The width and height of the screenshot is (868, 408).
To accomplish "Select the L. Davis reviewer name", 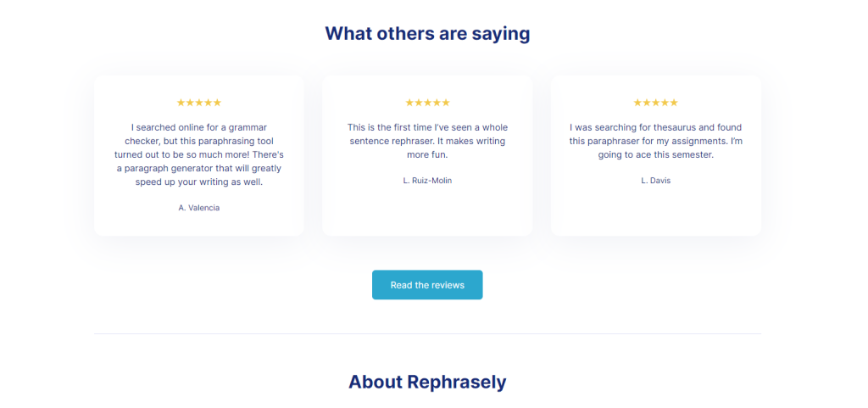I will pyautogui.click(x=656, y=181).
